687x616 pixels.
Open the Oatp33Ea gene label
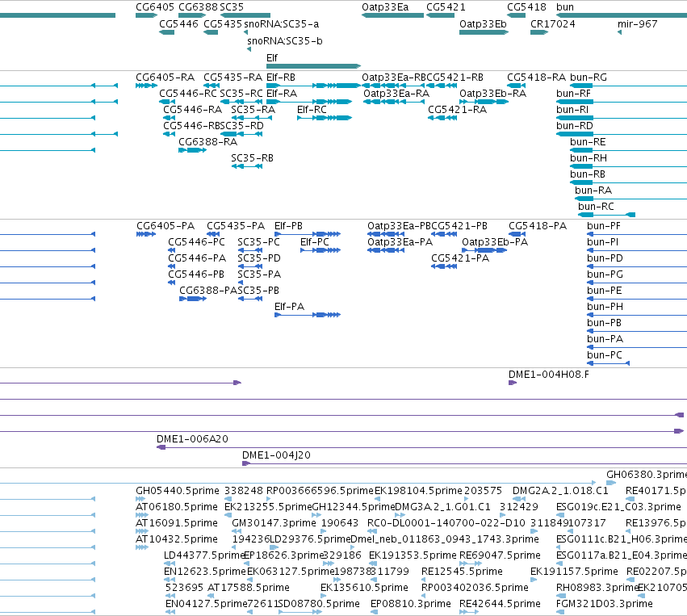coord(385,7)
